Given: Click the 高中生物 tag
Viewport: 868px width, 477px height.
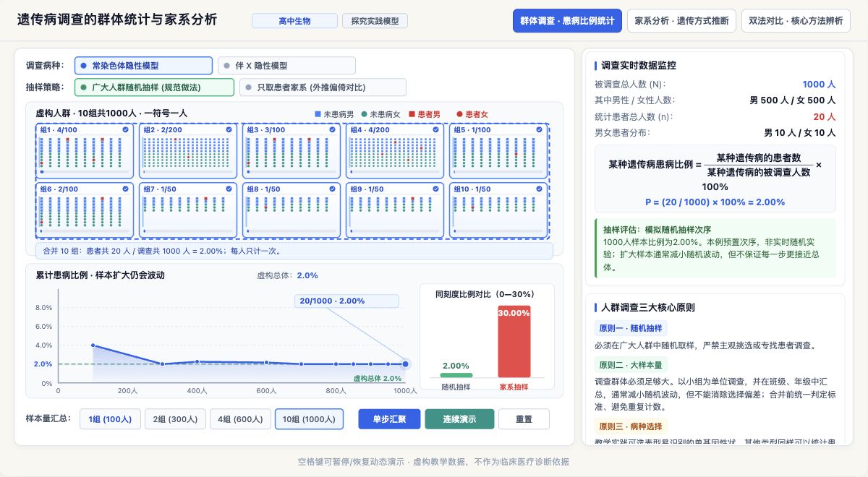Looking at the screenshot, I should pos(294,21).
